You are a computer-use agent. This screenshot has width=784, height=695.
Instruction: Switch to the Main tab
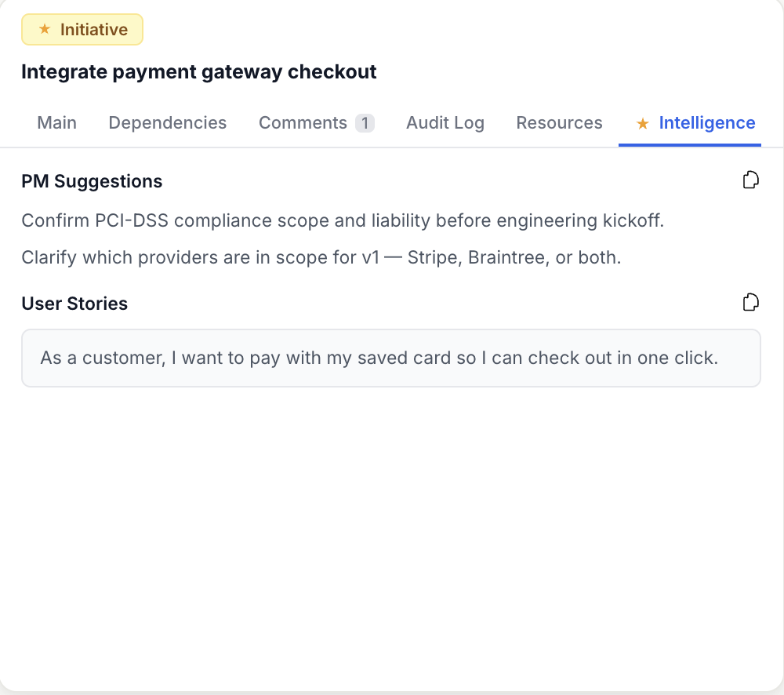click(x=56, y=123)
